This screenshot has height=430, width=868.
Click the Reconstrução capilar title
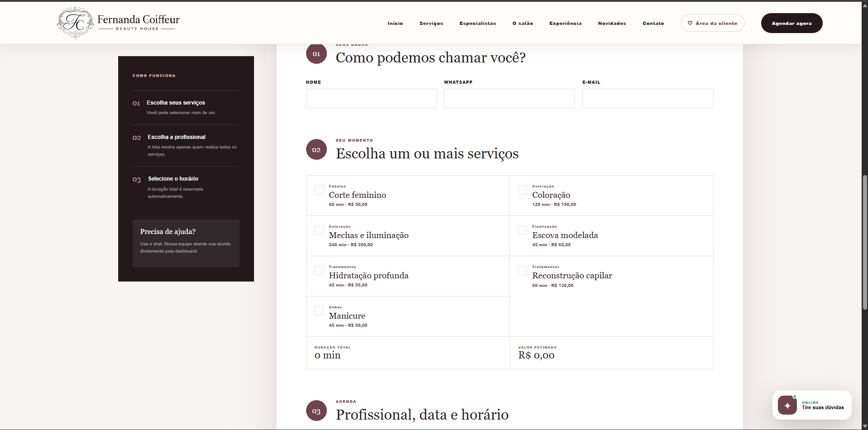(x=572, y=276)
